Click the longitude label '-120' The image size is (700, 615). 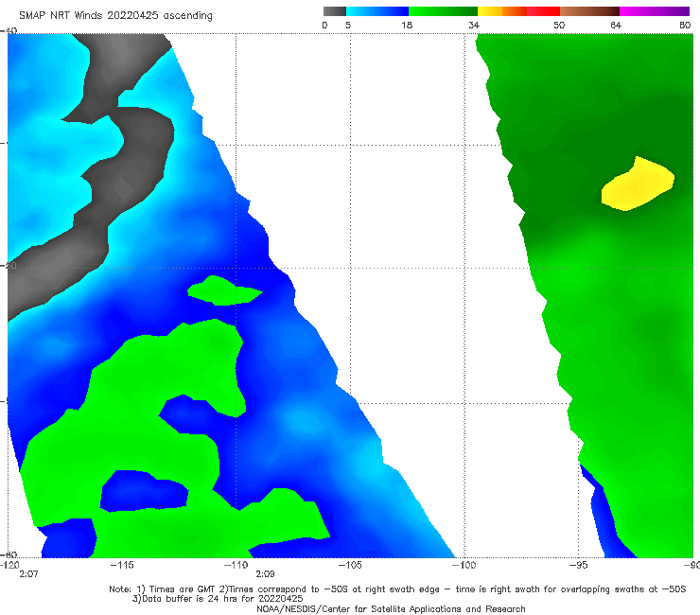(x=9, y=565)
